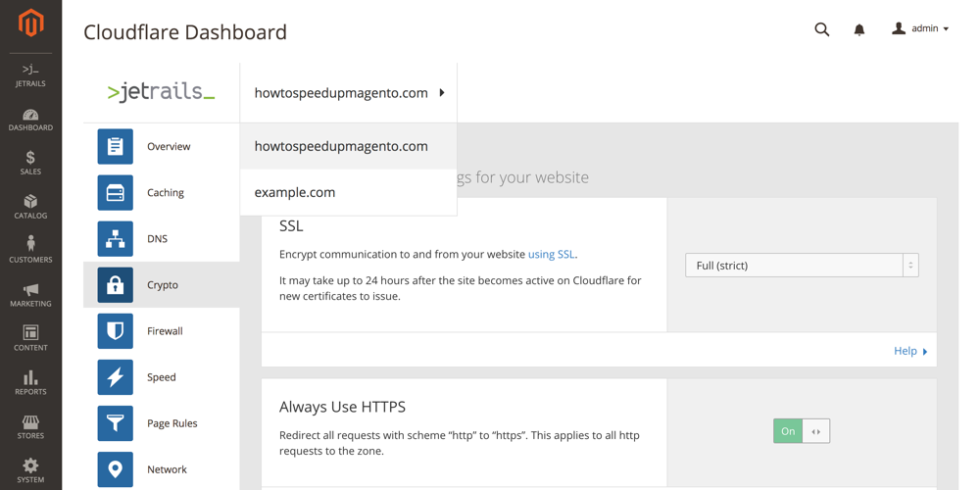Click the DNS network tree icon
This screenshot has width=980, height=490.
pos(115,239)
